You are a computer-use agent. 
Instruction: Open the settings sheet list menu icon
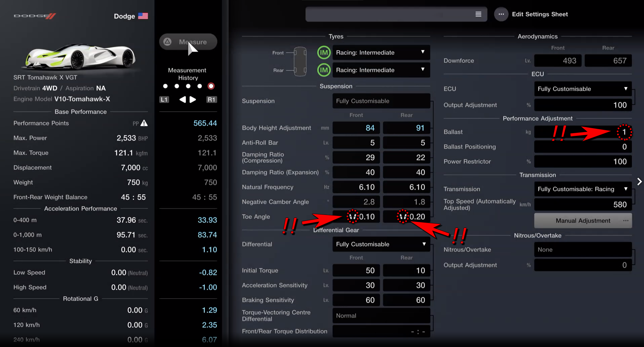coord(478,14)
